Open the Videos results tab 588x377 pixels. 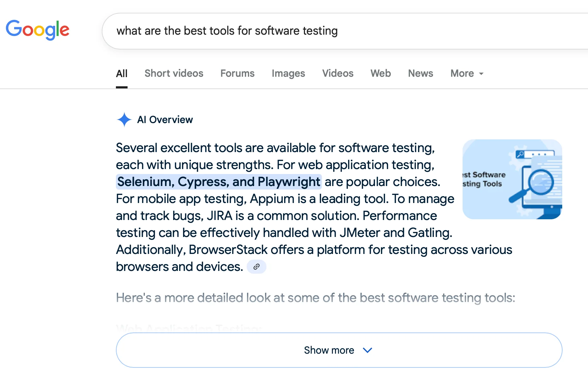pos(338,73)
